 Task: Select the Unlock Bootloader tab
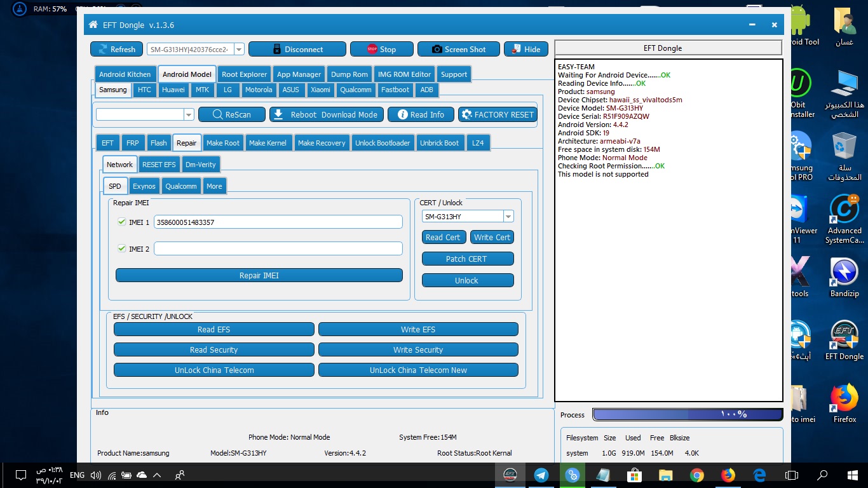(x=383, y=143)
